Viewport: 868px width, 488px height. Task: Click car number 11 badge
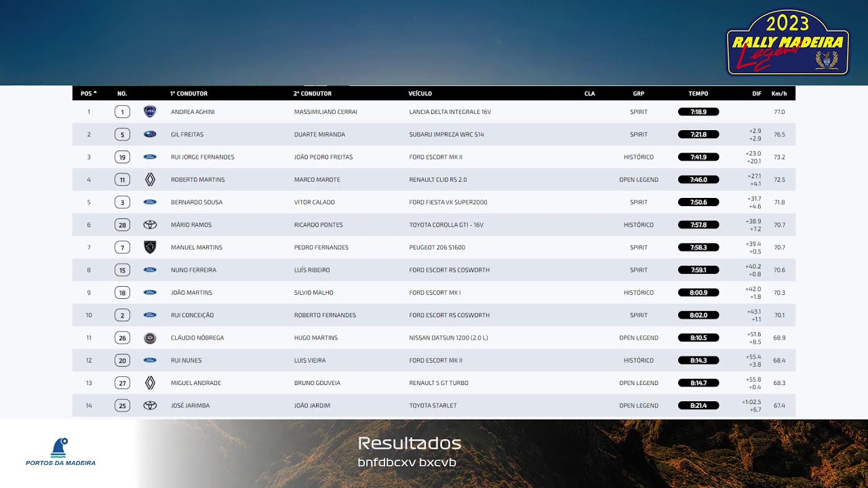pos(122,180)
